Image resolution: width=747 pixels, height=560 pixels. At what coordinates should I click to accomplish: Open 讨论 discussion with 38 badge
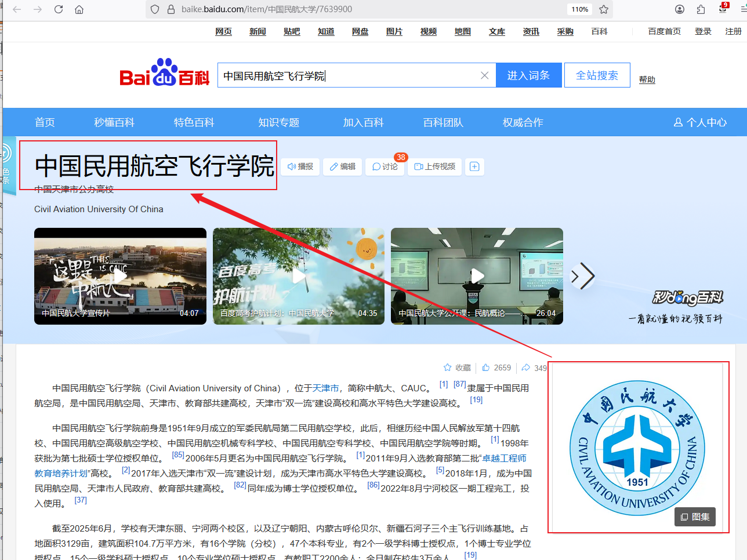[385, 166]
